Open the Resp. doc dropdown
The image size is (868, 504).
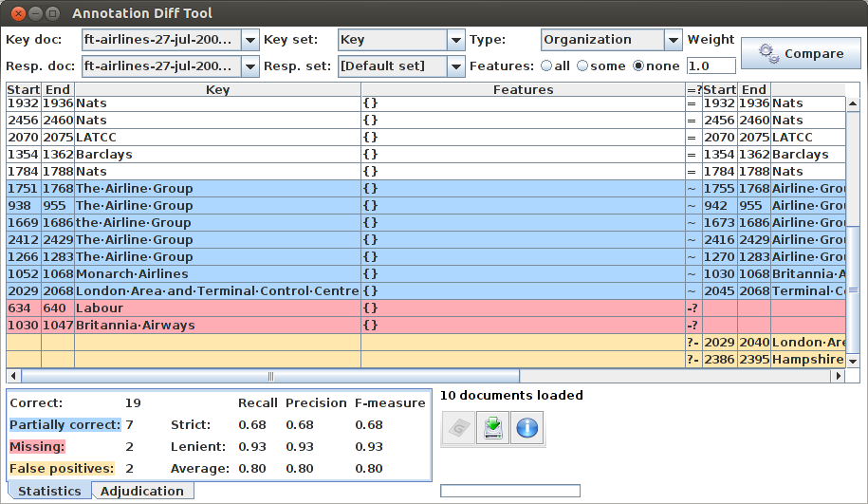(x=250, y=66)
